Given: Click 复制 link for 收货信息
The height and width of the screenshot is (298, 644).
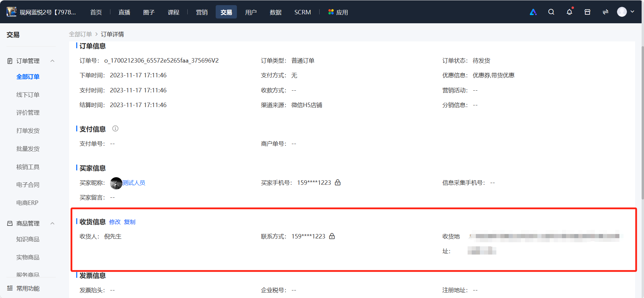Looking at the screenshot, I should (x=130, y=222).
